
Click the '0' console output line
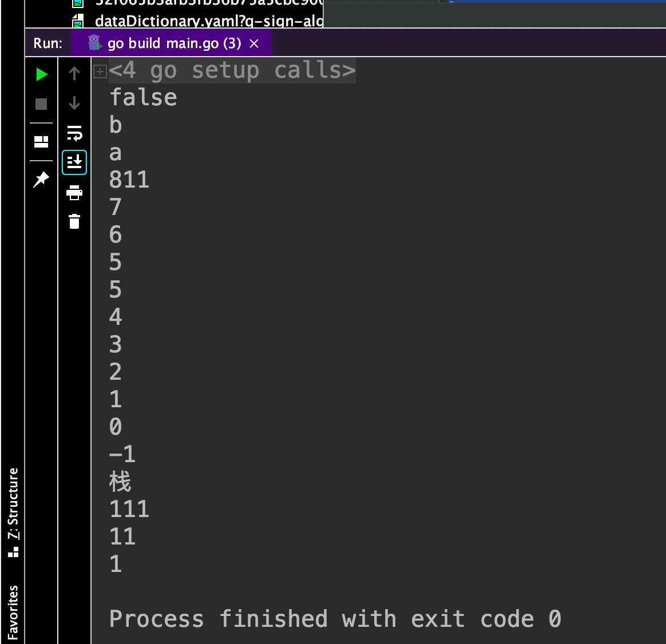(x=116, y=427)
